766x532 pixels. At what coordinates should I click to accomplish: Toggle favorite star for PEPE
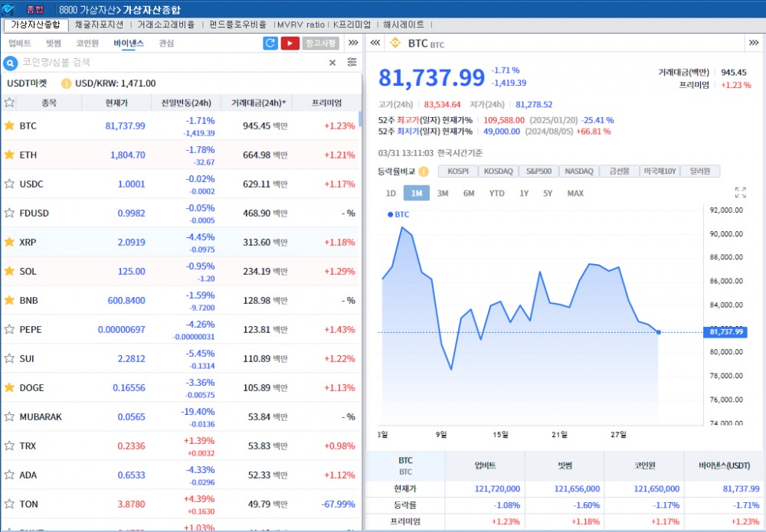coord(10,329)
